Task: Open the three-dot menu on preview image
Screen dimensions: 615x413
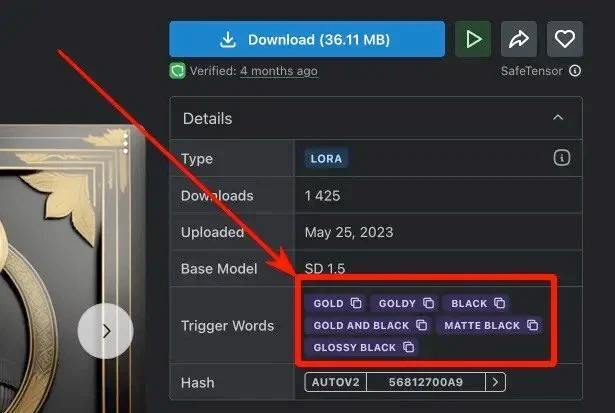Action: click(x=126, y=143)
